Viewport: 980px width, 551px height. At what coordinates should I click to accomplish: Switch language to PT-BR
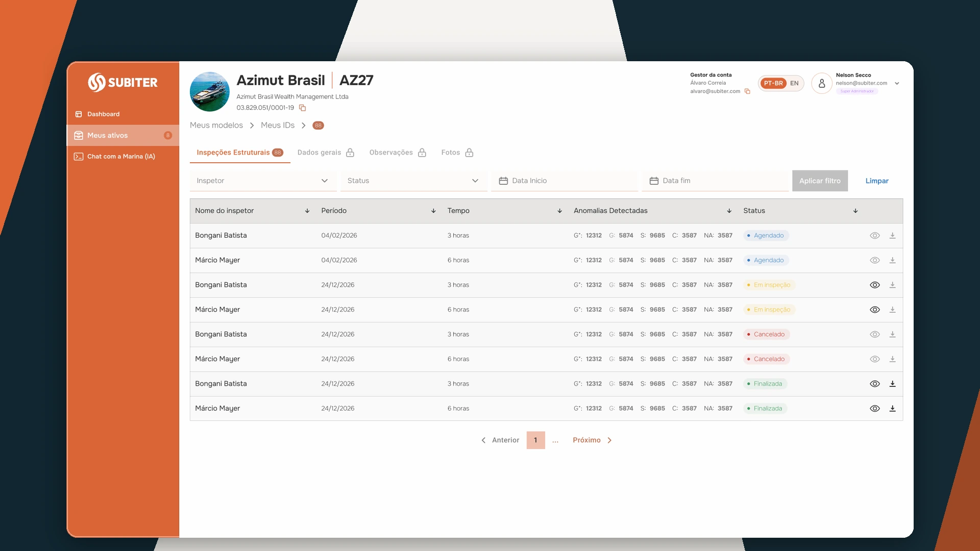click(x=773, y=83)
